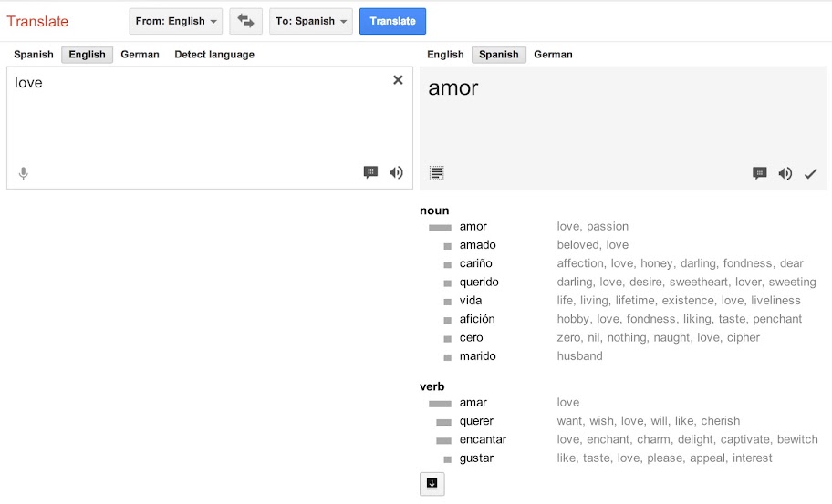Click the download arrow icon below dictionary
Image resolution: width=832 pixels, height=504 pixels.
[x=432, y=484]
